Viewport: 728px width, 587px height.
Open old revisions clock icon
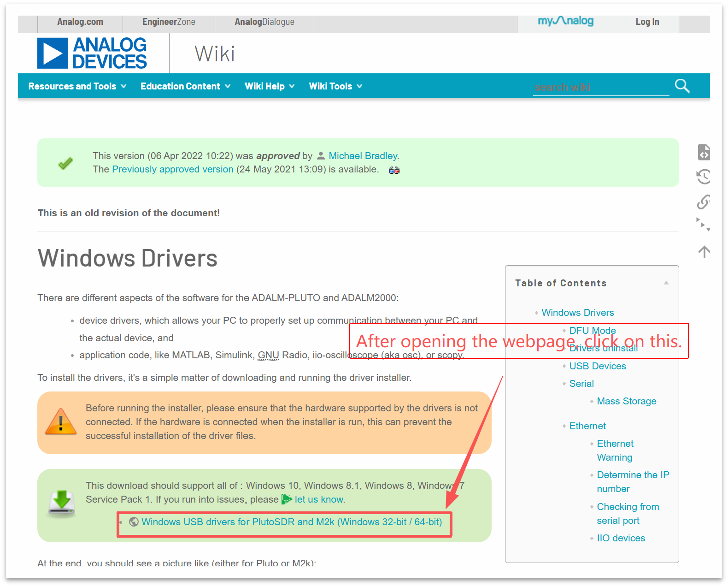704,177
